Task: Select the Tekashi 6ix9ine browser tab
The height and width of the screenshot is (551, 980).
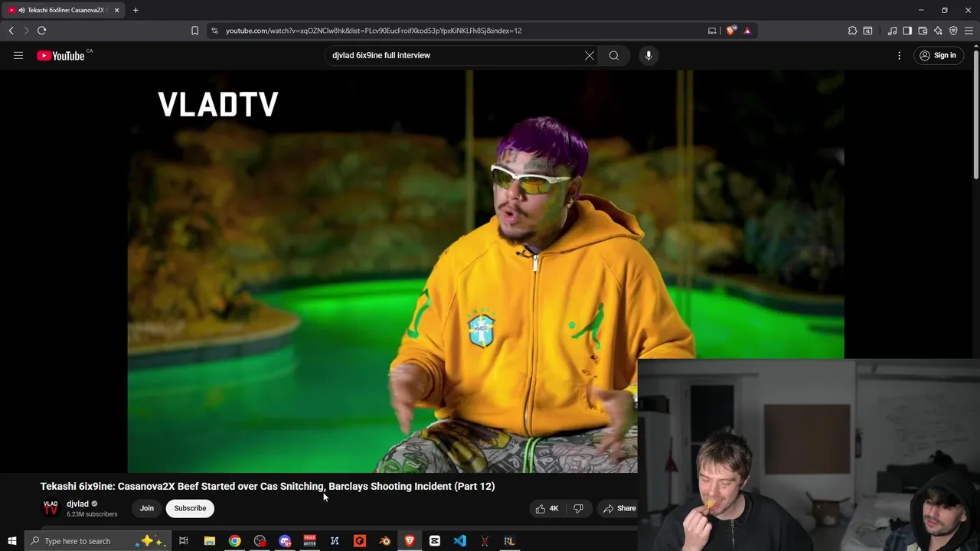Action: coord(63,10)
